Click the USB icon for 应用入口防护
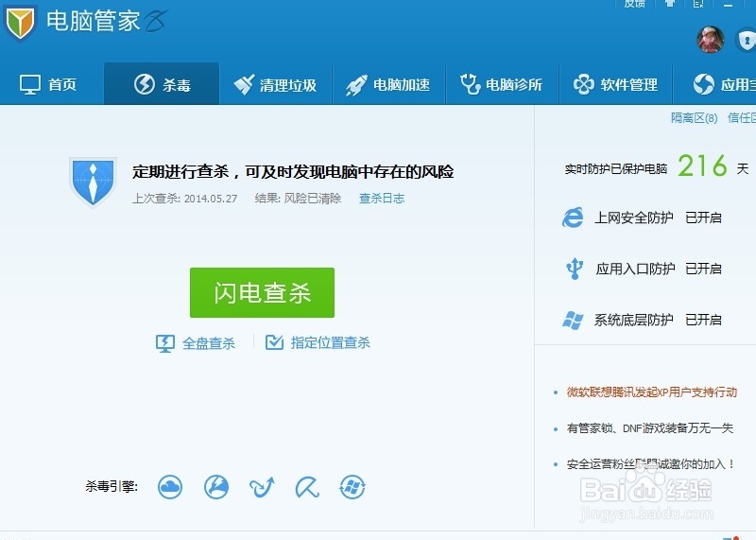 pyautogui.click(x=575, y=269)
